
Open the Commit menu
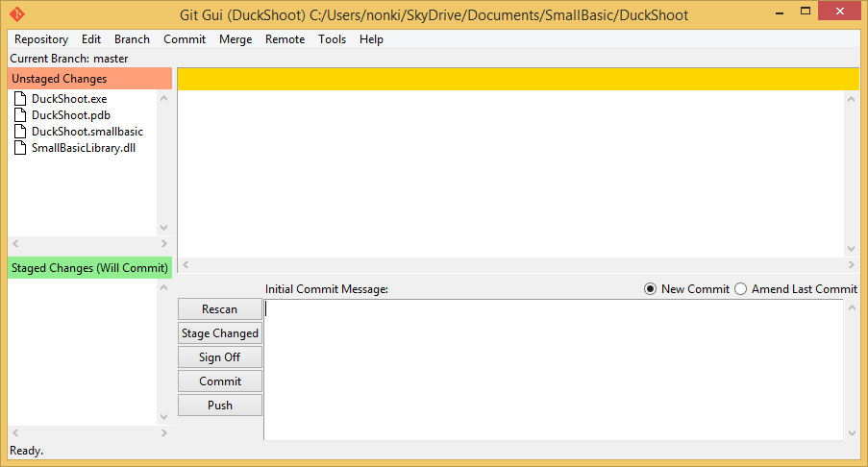[x=185, y=39]
